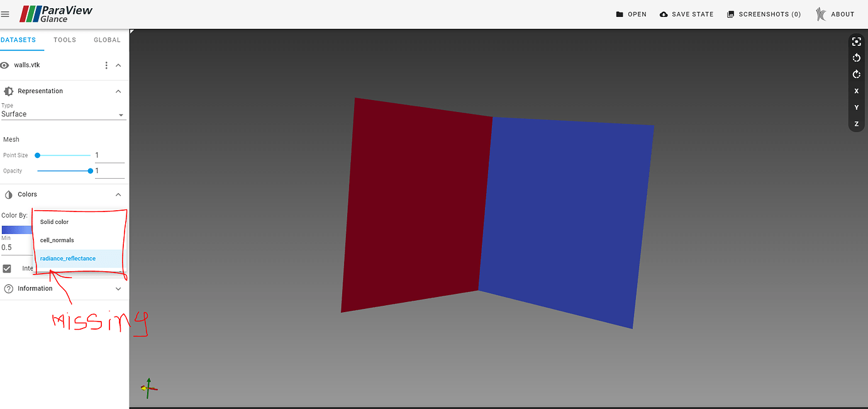This screenshot has width=868, height=409.
Task: Reset the camera view
Action: [856, 42]
